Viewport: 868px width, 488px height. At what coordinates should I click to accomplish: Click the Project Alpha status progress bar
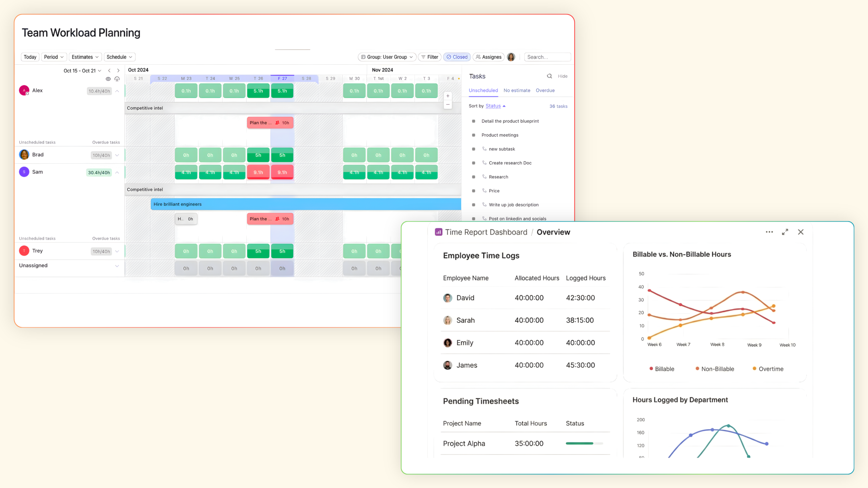584,443
